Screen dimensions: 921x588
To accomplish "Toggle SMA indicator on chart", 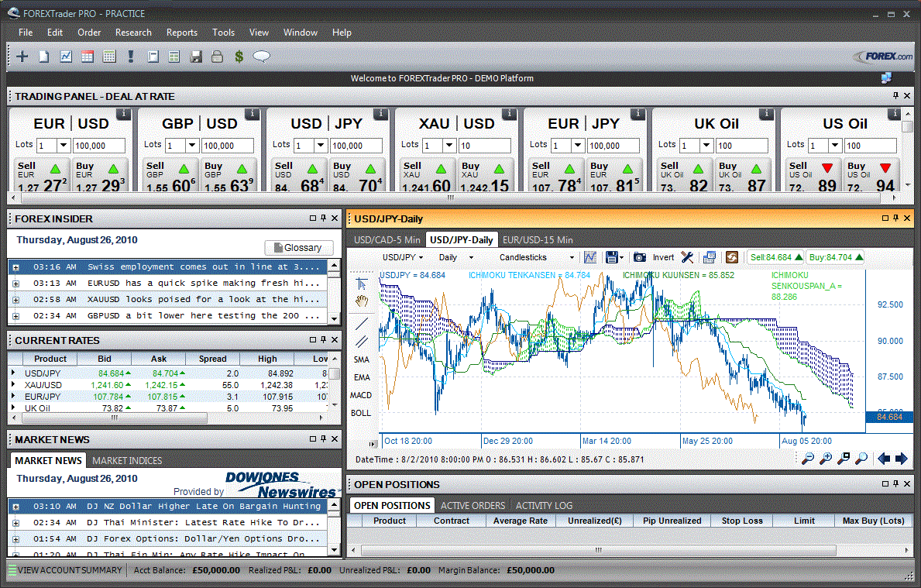I will click(361, 359).
